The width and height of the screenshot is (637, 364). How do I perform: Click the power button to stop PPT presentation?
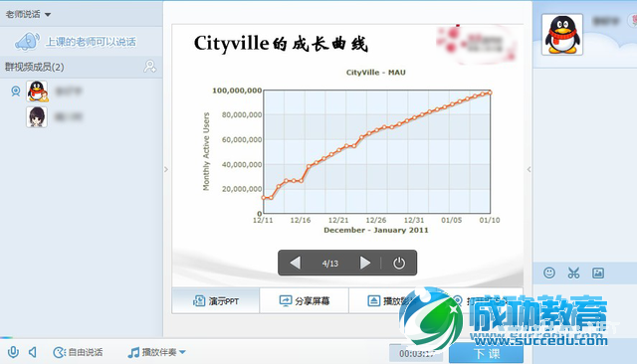(x=399, y=263)
